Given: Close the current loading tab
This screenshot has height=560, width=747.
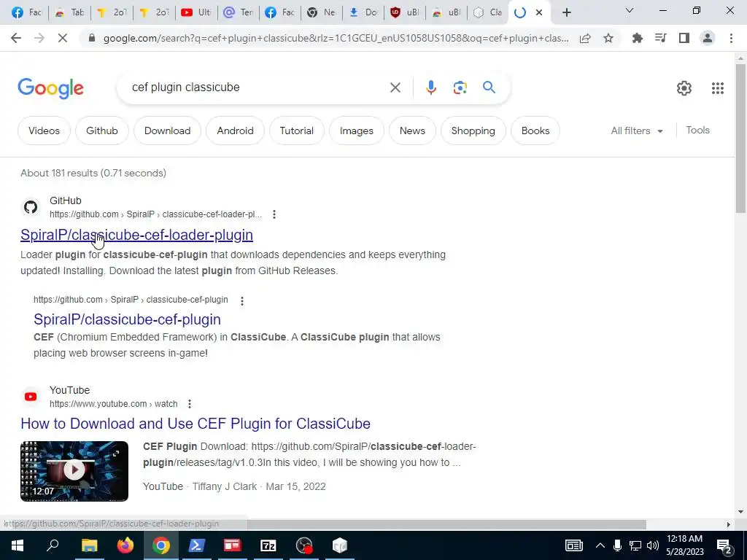Looking at the screenshot, I should (x=539, y=13).
